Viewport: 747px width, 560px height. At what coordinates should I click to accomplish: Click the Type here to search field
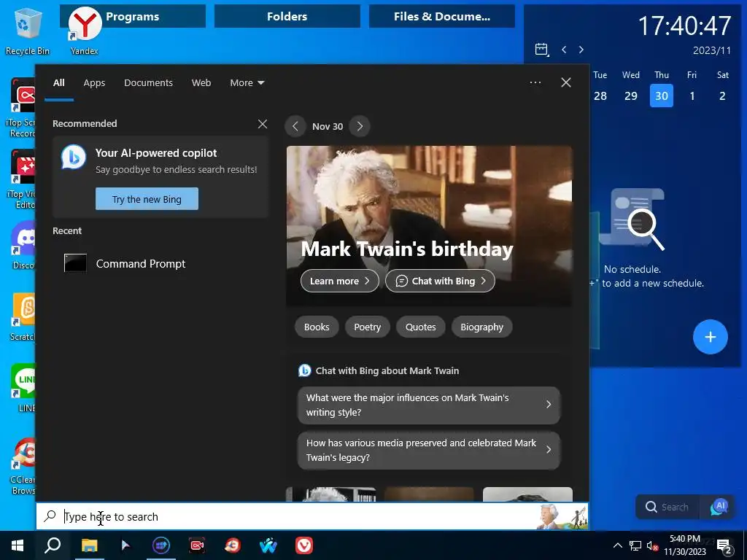point(312,516)
